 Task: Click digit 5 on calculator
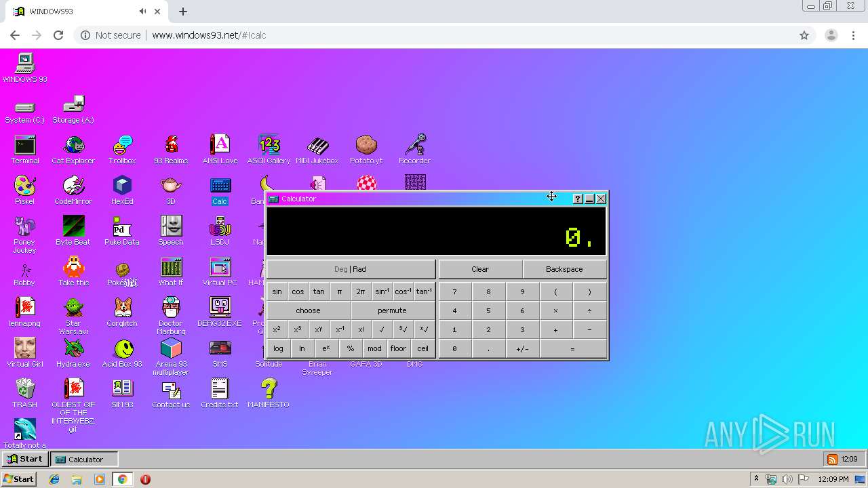point(488,310)
